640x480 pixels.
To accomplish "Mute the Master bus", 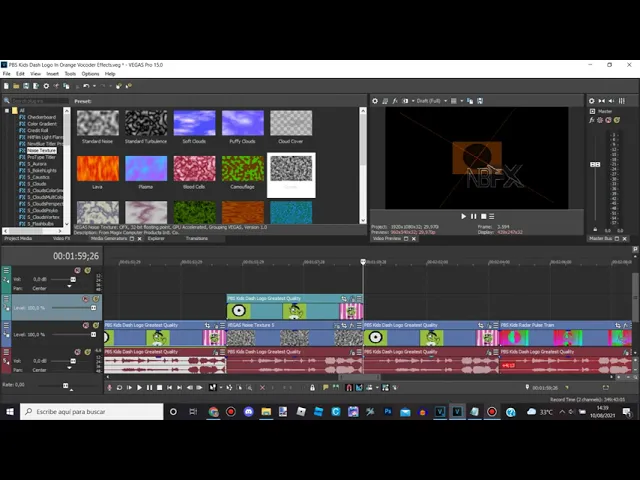I will point(608,120).
